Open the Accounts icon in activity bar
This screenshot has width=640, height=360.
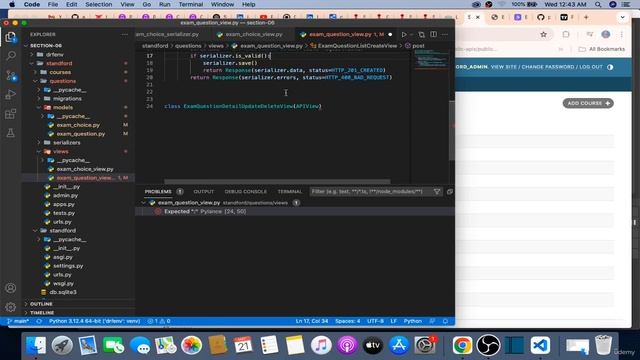[11, 288]
